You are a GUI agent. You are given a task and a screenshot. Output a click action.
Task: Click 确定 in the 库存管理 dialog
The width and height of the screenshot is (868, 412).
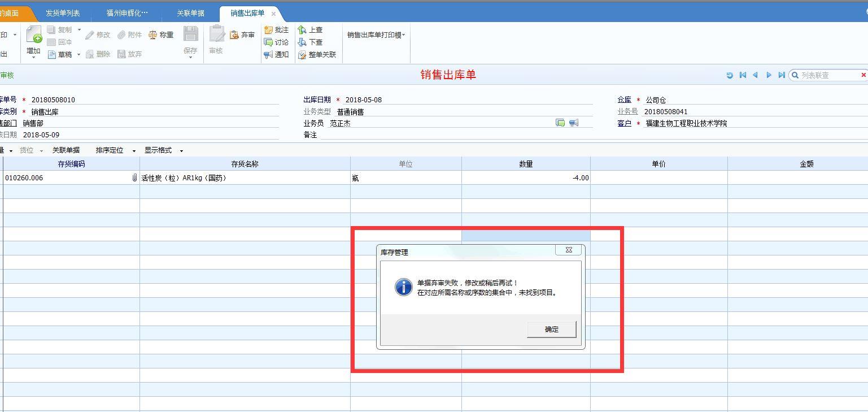point(552,329)
